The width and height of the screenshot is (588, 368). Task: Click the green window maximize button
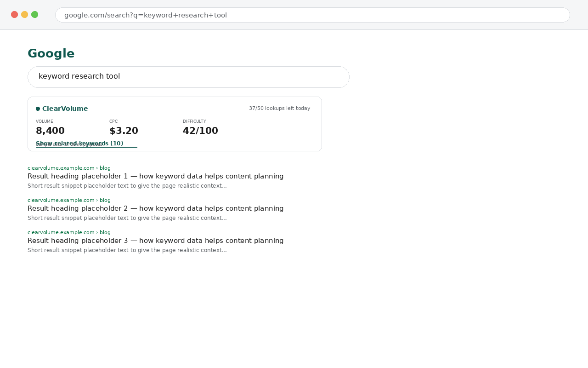tap(34, 15)
